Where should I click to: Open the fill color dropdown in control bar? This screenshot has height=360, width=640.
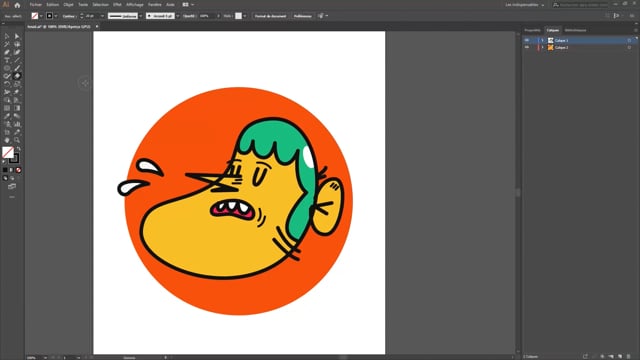(41, 16)
